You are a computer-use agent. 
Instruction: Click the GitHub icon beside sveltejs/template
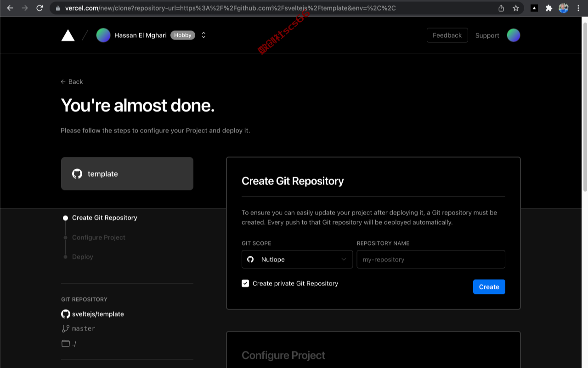pos(66,314)
